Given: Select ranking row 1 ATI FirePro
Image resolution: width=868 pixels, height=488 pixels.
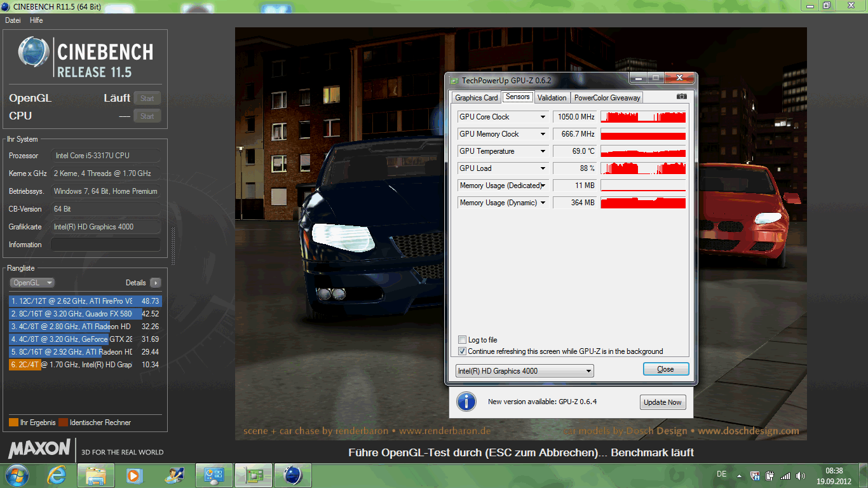Looking at the screenshot, I should pyautogui.click(x=85, y=301).
